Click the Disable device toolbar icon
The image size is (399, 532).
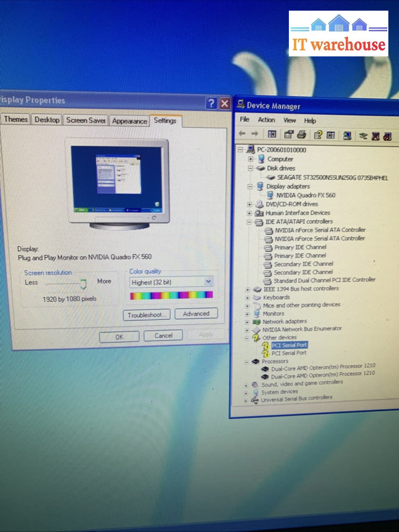[387, 137]
